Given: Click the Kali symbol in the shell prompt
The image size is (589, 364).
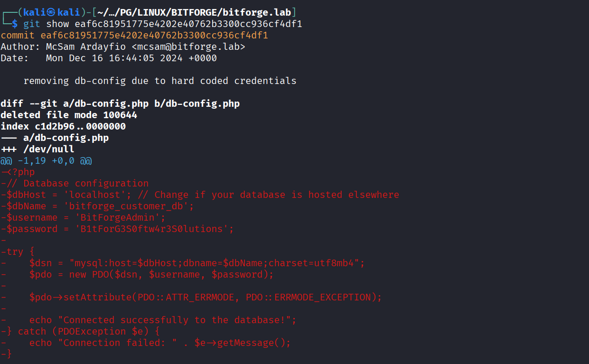Looking at the screenshot, I should tap(51, 12).
